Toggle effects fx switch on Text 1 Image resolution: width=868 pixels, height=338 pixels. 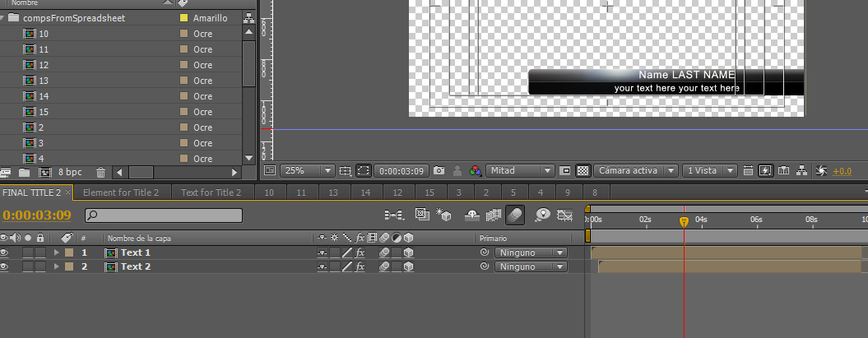[360, 252]
